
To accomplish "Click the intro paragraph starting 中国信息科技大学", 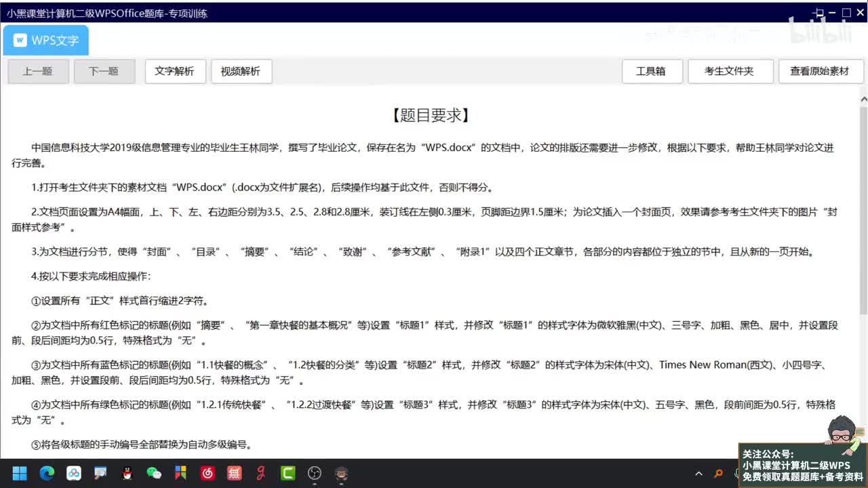I will [x=422, y=155].
